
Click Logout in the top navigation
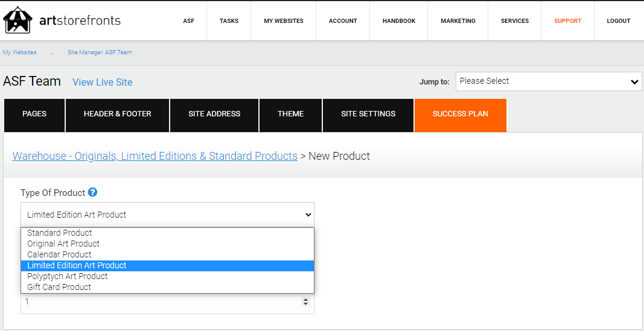click(x=619, y=21)
